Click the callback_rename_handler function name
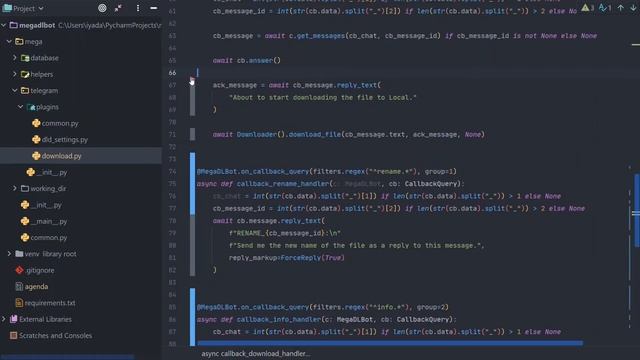 [x=282, y=184]
